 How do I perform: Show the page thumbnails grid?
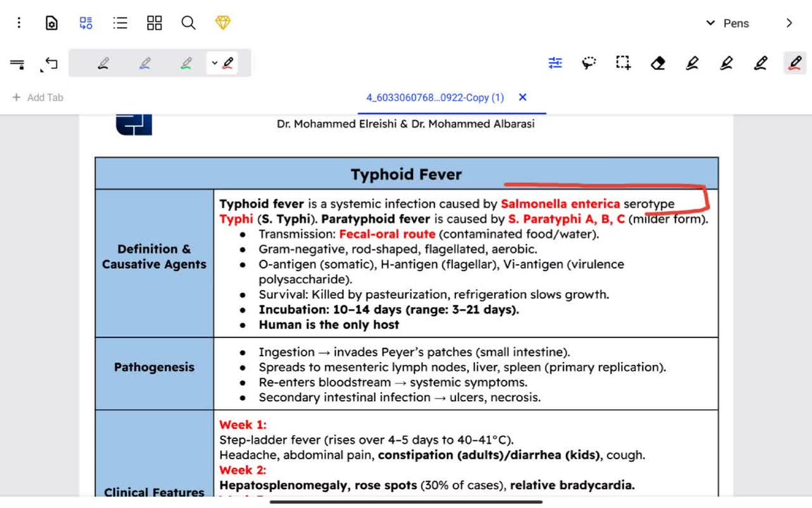click(154, 23)
